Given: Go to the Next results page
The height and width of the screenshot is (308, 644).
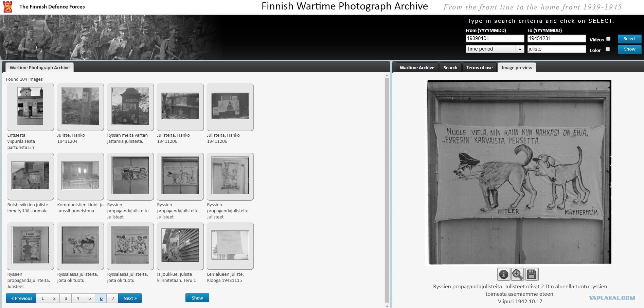Looking at the screenshot, I should 130,298.
